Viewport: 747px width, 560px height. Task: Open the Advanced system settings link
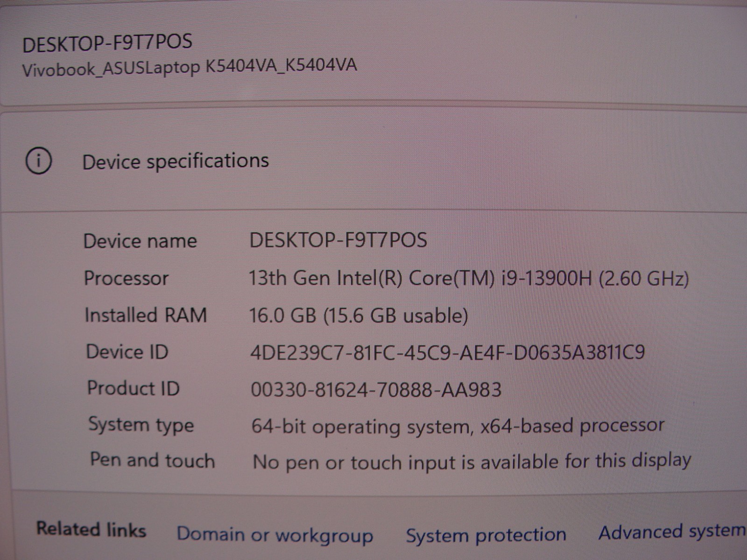(672, 532)
